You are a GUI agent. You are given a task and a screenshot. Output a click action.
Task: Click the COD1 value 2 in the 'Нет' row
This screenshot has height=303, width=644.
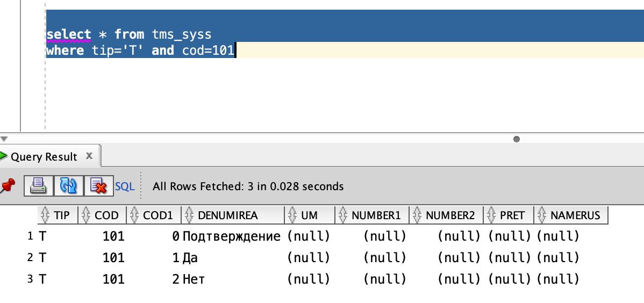[176, 279]
